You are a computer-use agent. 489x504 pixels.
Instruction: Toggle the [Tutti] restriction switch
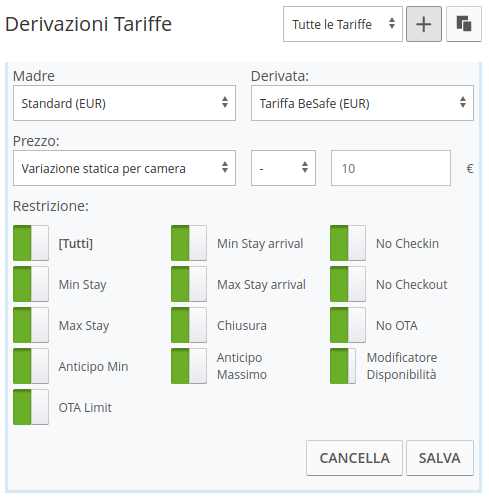(31, 243)
